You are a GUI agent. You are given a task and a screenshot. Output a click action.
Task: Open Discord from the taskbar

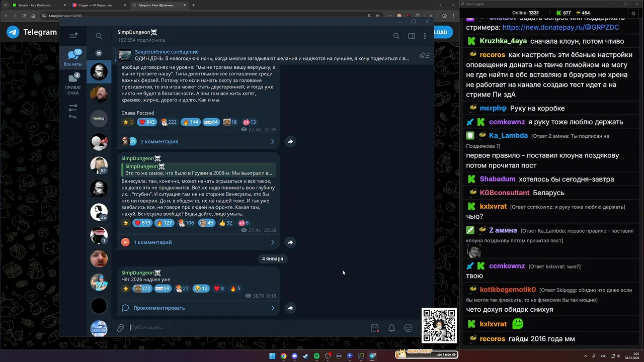tap(294, 356)
